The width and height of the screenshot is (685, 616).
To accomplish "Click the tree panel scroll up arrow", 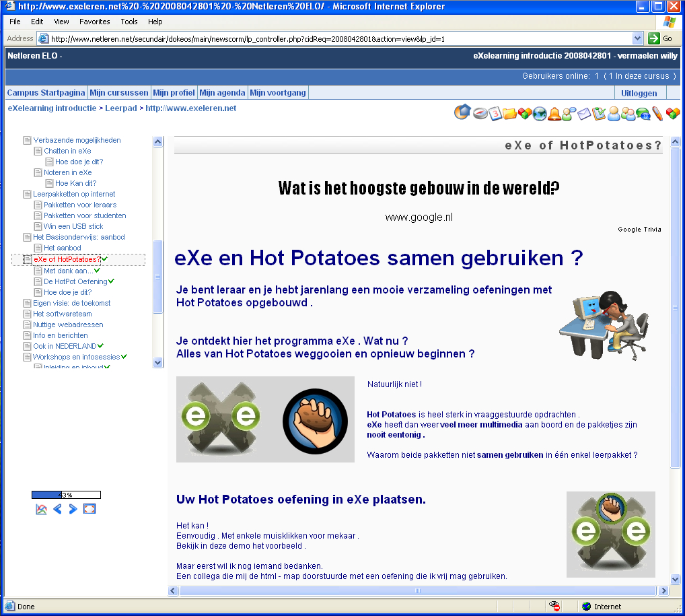I will pos(157,141).
